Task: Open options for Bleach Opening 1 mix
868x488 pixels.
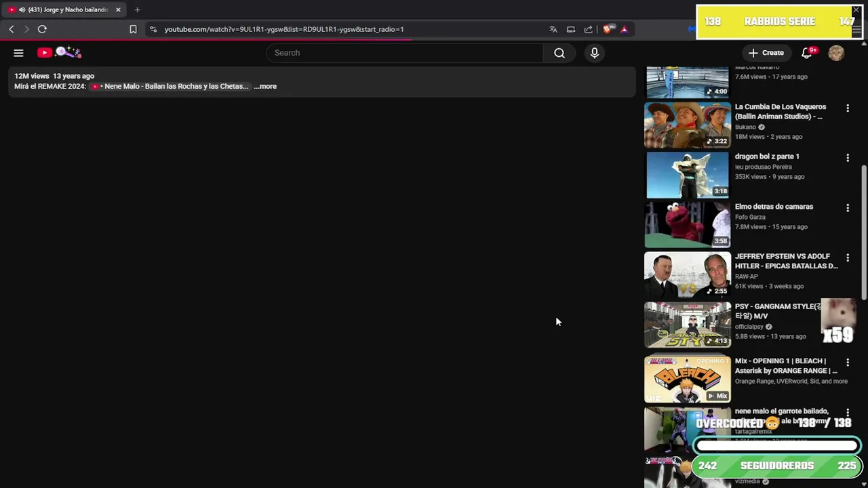Action: point(847,362)
